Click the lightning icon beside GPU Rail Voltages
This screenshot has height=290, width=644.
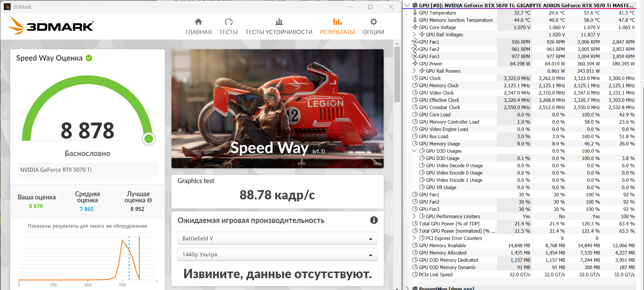422,34
